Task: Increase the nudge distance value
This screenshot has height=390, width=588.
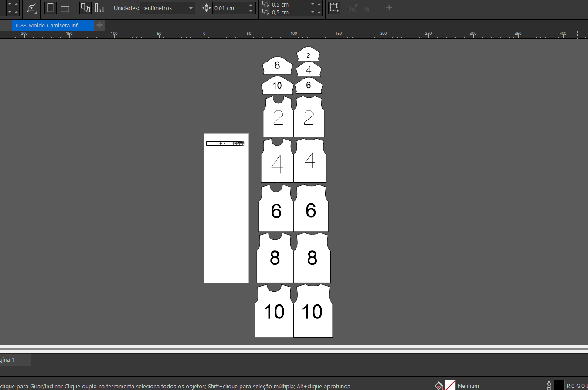Action: pyautogui.click(x=251, y=5)
